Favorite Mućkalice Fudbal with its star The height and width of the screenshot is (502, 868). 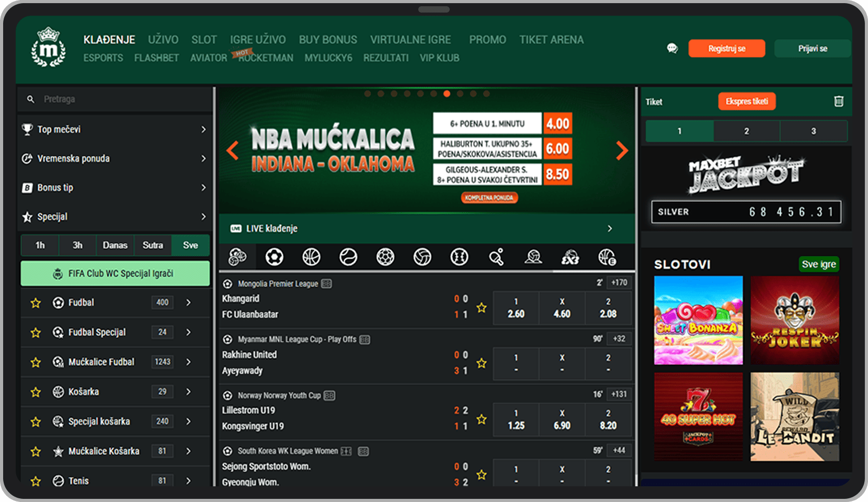point(36,362)
